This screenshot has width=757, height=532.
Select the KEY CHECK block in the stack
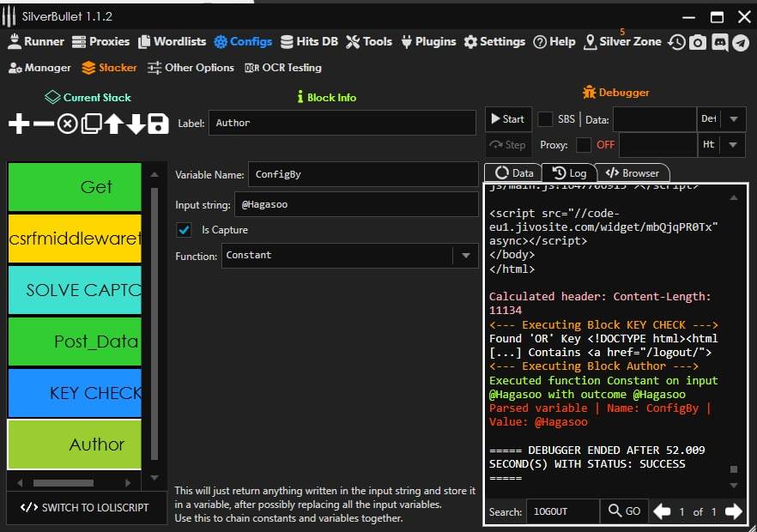coord(75,393)
